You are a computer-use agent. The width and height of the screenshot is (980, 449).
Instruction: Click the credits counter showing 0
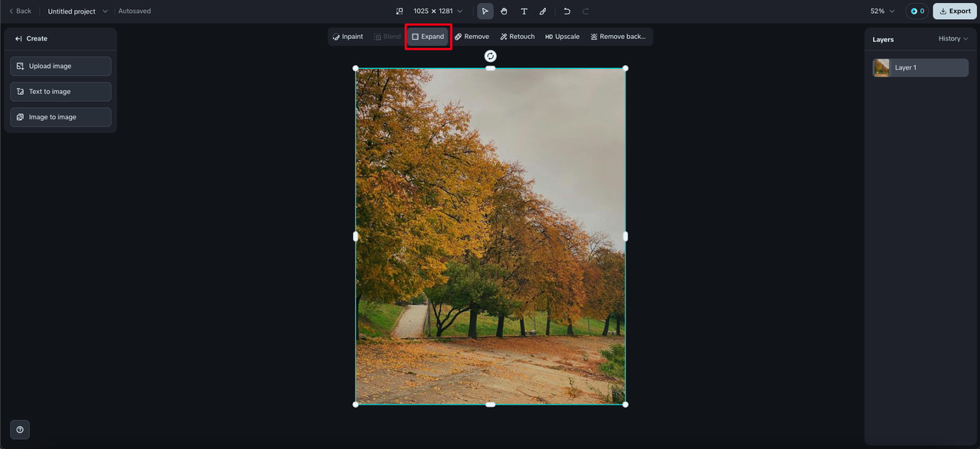tap(916, 11)
